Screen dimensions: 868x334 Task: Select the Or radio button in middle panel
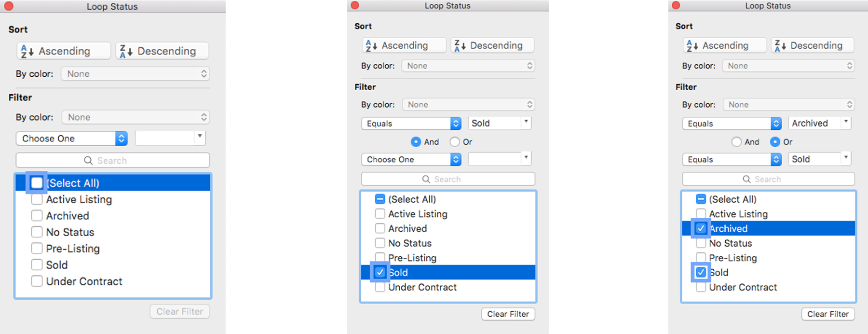coord(454,141)
